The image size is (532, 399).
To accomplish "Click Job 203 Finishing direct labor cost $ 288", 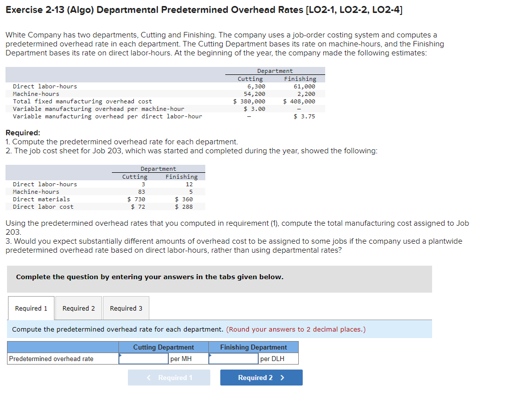I will click(184, 207).
